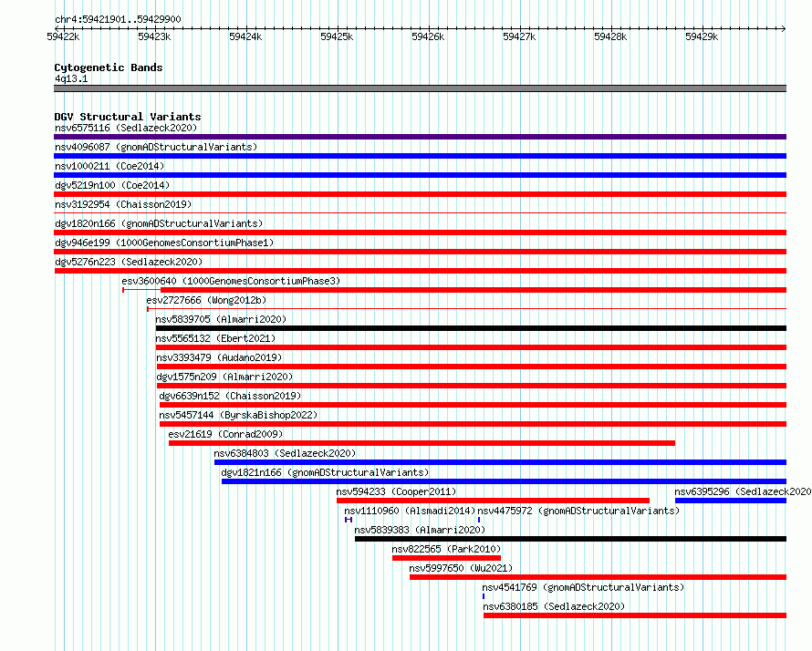This screenshot has height=651, width=812.
Task: Open the nsv822565 (Park2010) label
Action: (x=446, y=549)
